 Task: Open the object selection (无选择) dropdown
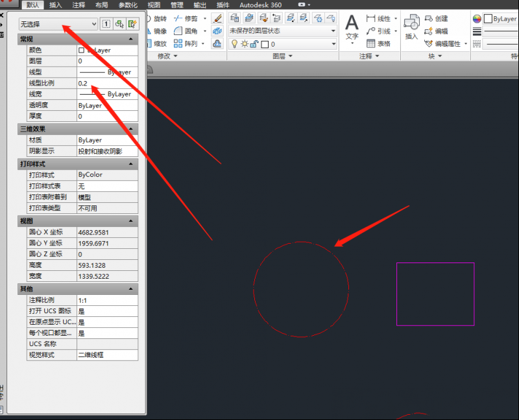pos(58,24)
